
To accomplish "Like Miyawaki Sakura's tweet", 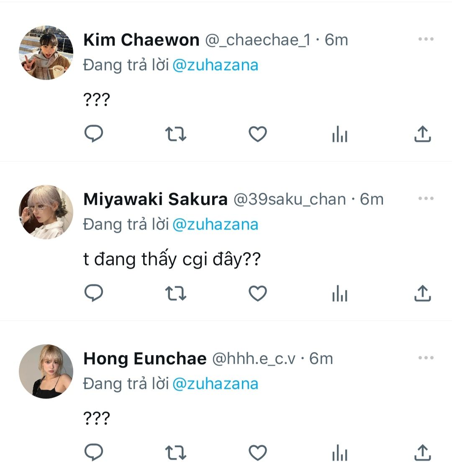I will pos(258,294).
